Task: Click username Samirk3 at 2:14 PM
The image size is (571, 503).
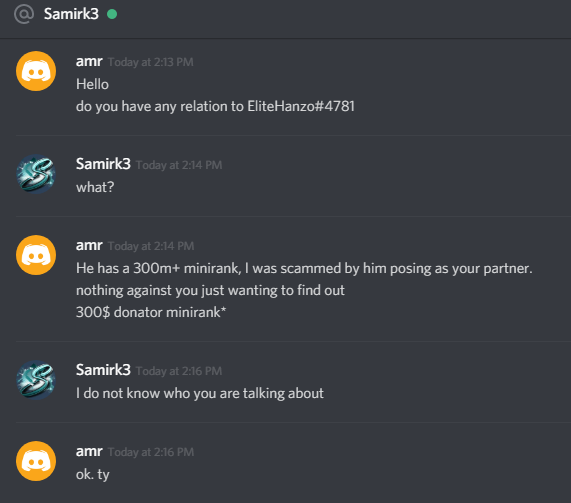Action: (x=103, y=164)
